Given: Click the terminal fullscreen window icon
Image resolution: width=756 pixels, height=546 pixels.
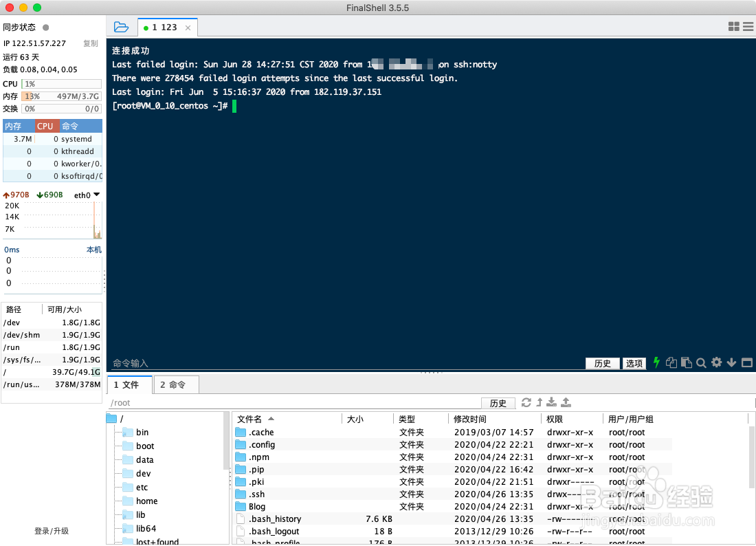Looking at the screenshot, I should [747, 362].
